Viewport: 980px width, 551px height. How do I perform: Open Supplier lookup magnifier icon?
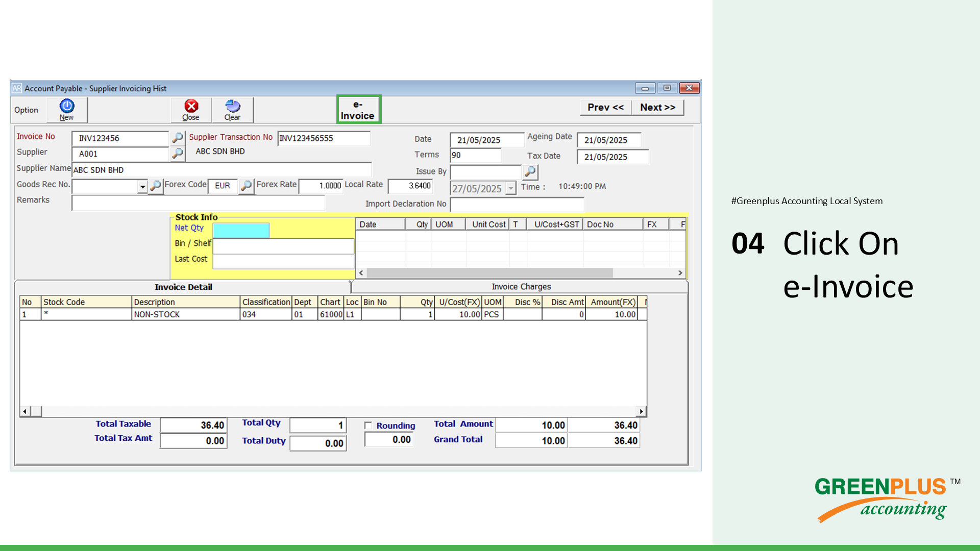tap(177, 153)
